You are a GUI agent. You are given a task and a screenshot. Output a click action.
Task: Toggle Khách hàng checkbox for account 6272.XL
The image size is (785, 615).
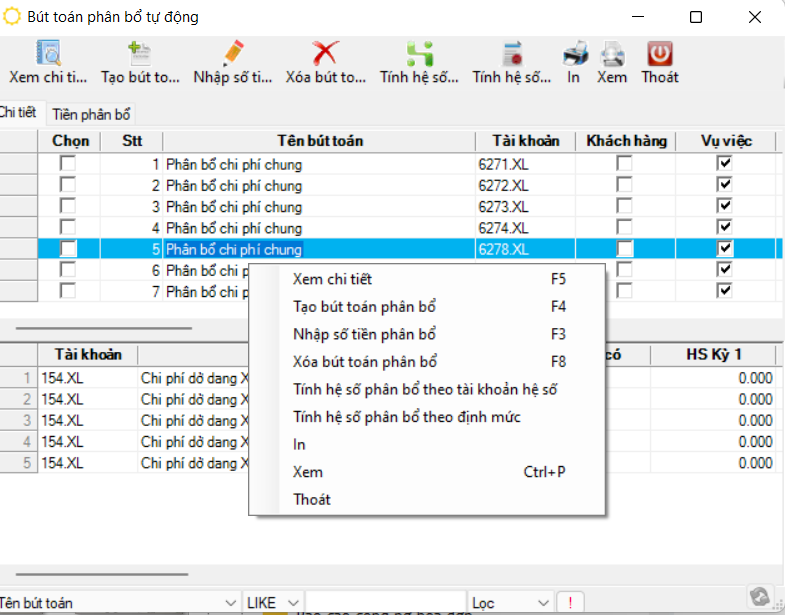point(624,185)
